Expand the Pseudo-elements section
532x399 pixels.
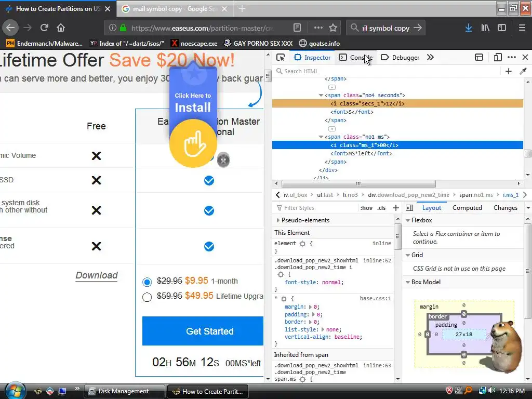pos(278,220)
